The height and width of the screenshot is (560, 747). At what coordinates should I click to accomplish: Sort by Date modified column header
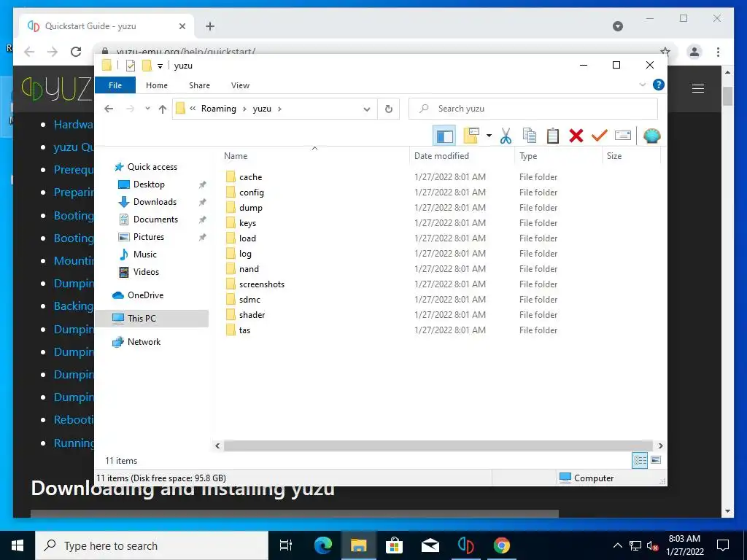pos(441,156)
